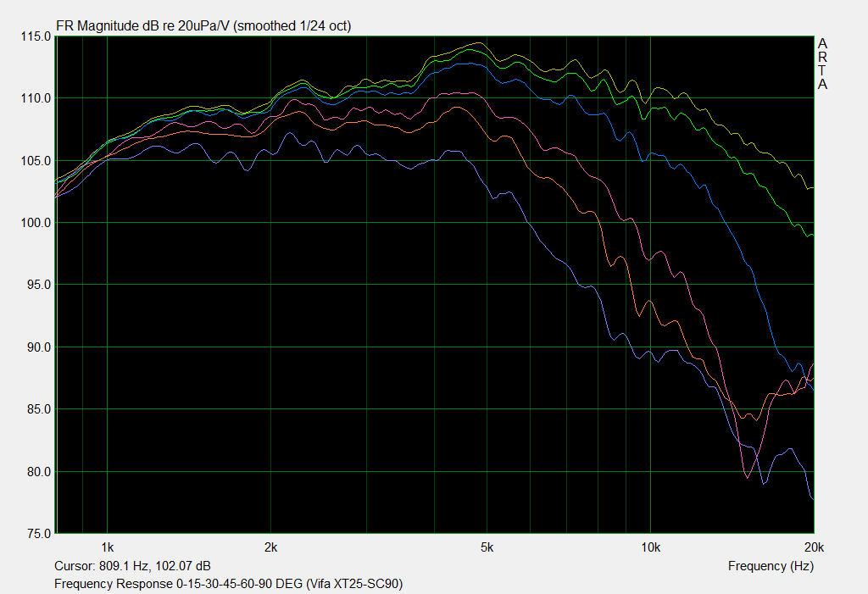Screen dimensions: 868x594
Task: Click the '20k' frequency axis label
Action: [x=815, y=547]
